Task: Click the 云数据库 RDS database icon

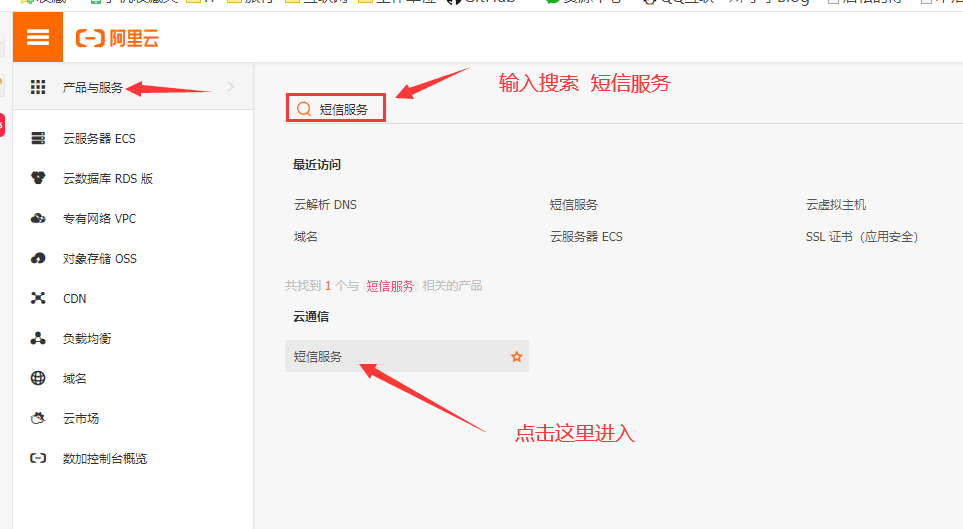Action: tap(38, 178)
